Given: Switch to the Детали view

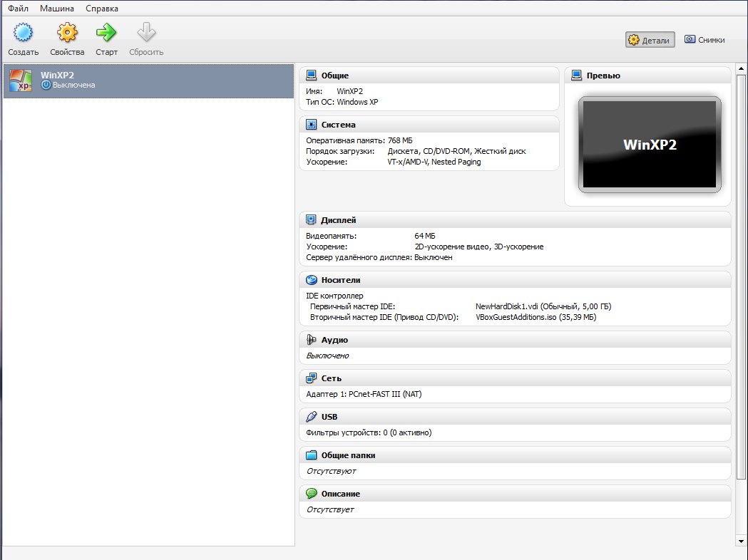Looking at the screenshot, I should pos(650,41).
